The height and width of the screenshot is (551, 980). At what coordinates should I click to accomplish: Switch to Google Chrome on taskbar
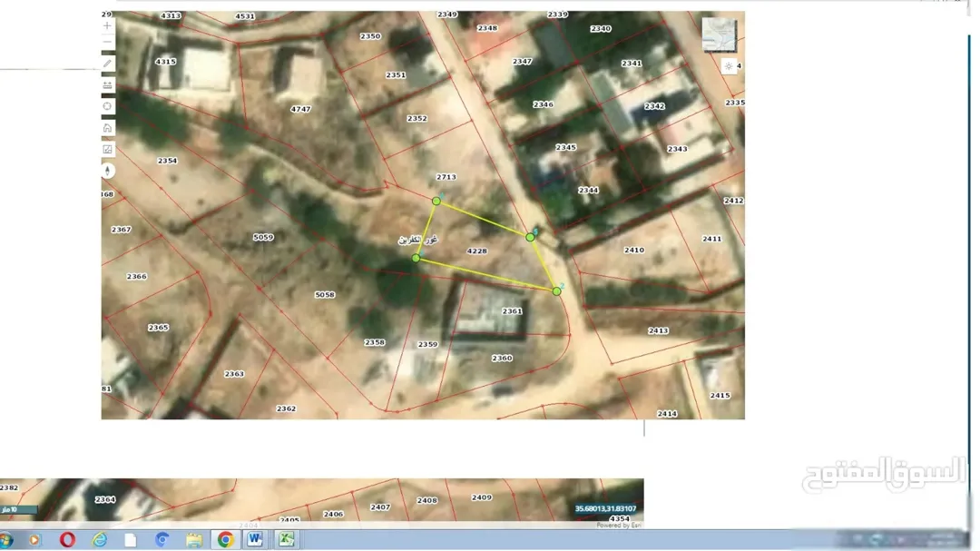coord(226,539)
